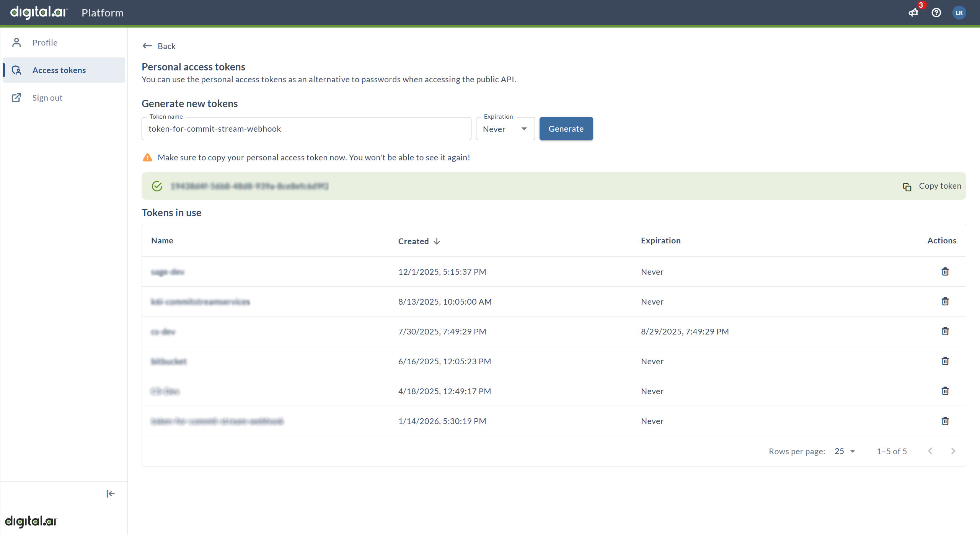980x535 pixels.
Task: Click the Profile person icon in sidebar
Action: point(16,42)
